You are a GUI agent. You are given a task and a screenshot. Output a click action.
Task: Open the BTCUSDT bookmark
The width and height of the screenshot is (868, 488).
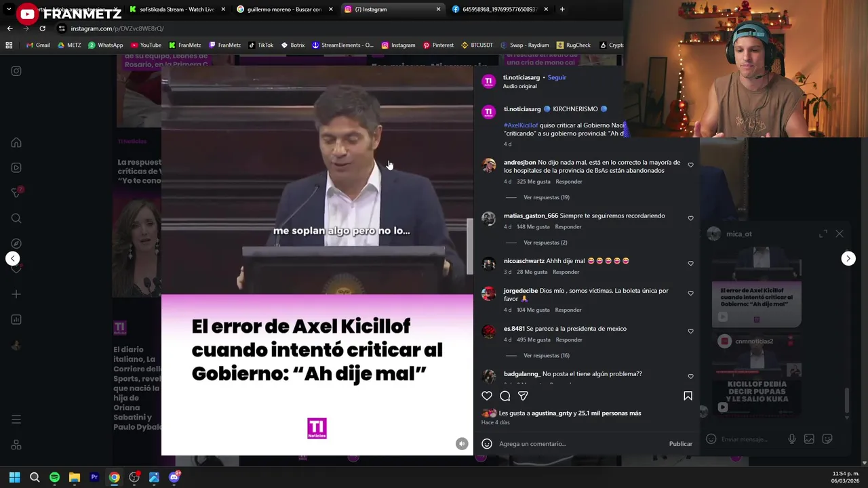pos(477,45)
